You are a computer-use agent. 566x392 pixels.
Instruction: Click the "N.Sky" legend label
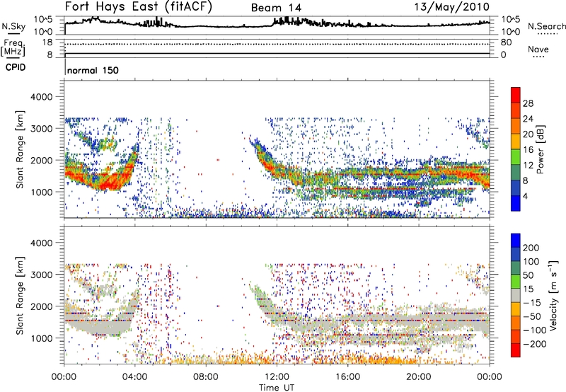coord(13,26)
